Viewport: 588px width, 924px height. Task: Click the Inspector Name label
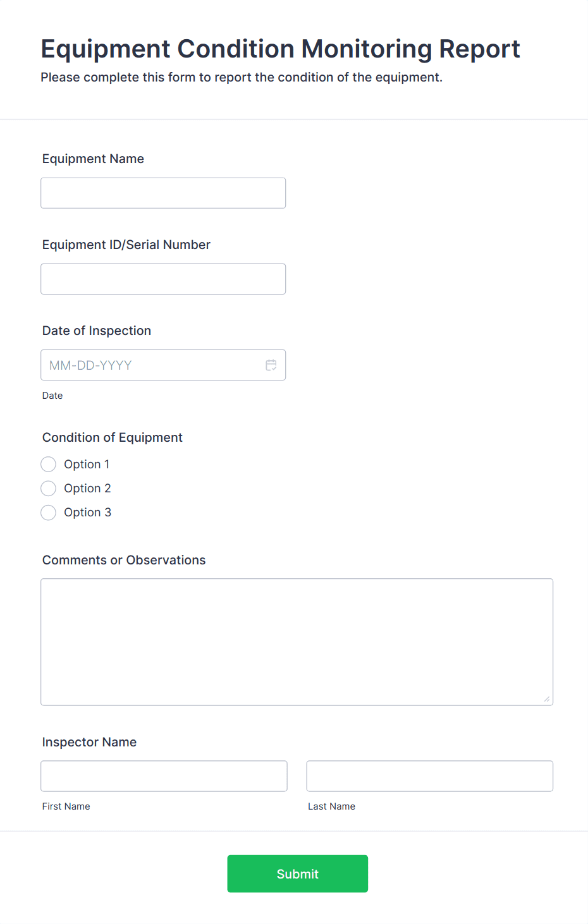pyautogui.click(x=89, y=742)
